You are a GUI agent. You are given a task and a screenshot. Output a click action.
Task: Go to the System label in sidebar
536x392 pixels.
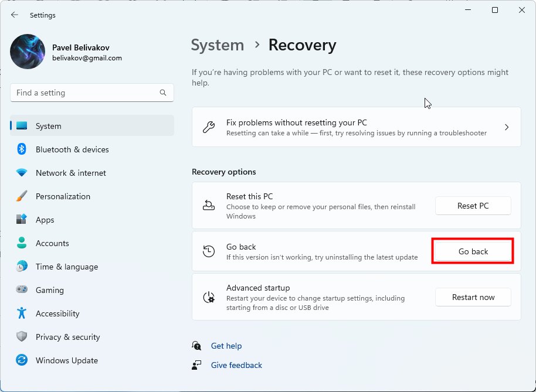[49, 126]
